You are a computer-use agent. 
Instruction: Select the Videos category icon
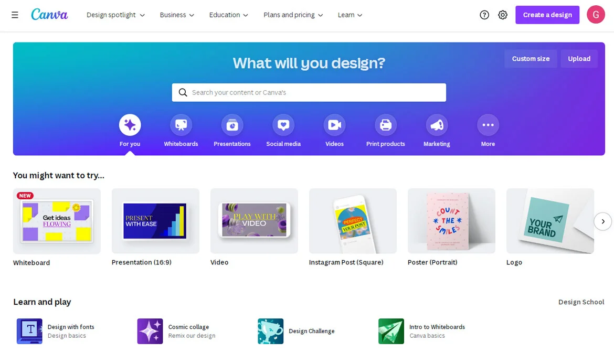(334, 125)
